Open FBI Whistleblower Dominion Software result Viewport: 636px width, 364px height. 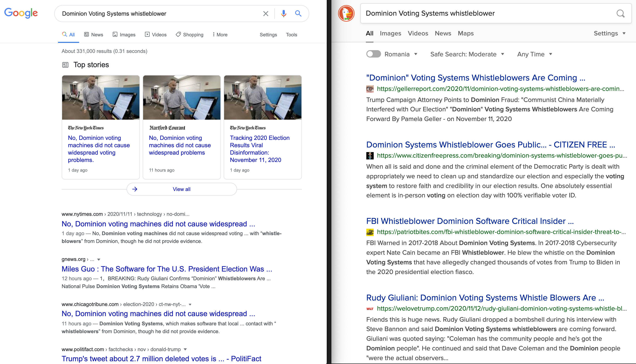click(470, 221)
